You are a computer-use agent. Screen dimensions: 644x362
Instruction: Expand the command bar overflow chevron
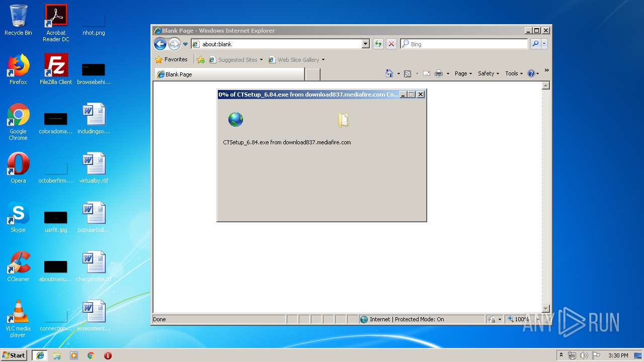click(546, 71)
